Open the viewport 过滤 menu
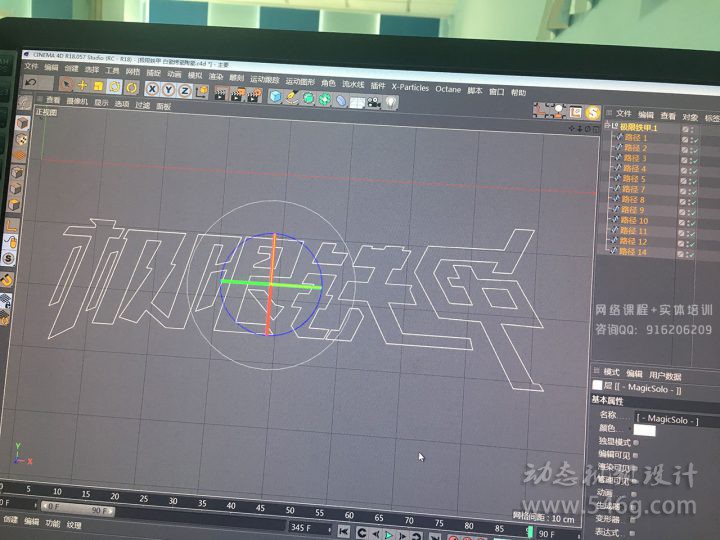The height and width of the screenshot is (540, 720). (x=142, y=105)
